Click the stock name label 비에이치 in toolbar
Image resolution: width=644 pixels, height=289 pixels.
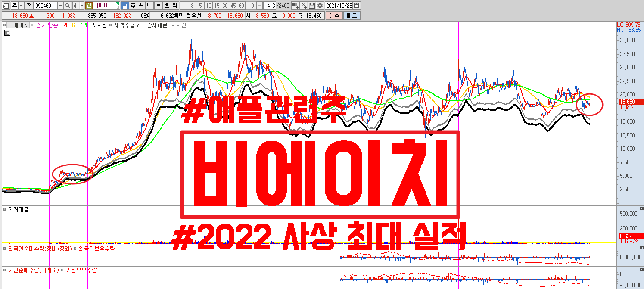pos(103,6)
